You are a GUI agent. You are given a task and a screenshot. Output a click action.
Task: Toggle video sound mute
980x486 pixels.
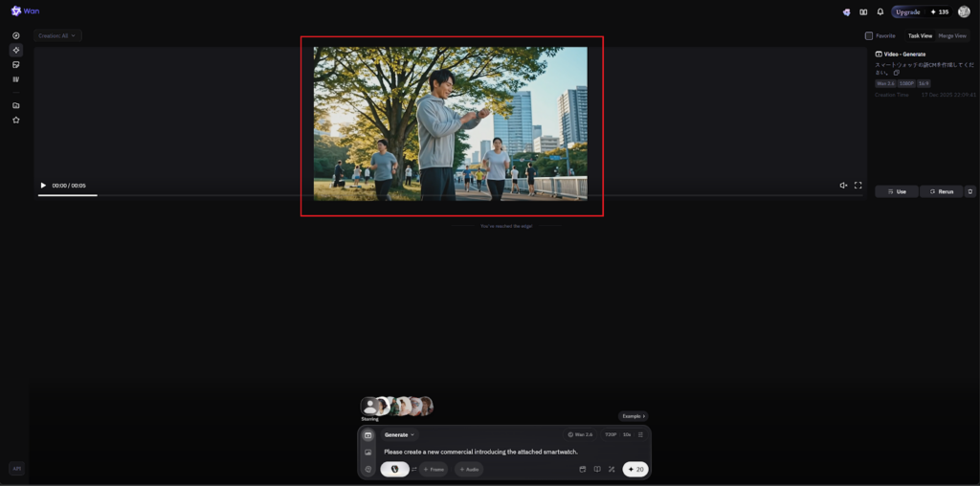click(x=843, y=186)
